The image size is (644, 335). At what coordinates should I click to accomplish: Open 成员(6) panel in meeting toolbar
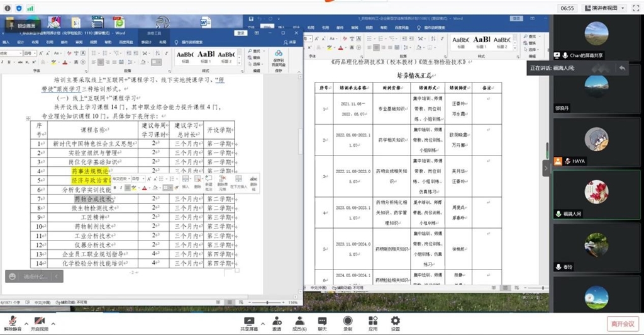point(299,324)
